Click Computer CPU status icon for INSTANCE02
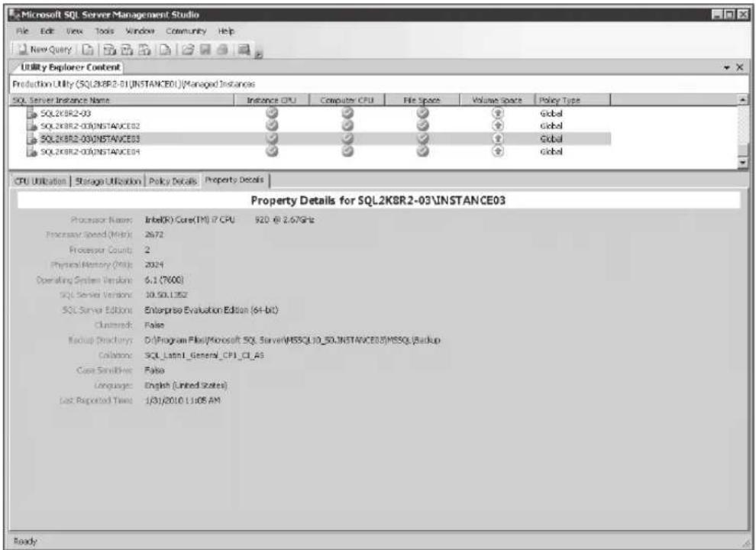The height and width of the screenshot is (550, 756). (347, 125)
